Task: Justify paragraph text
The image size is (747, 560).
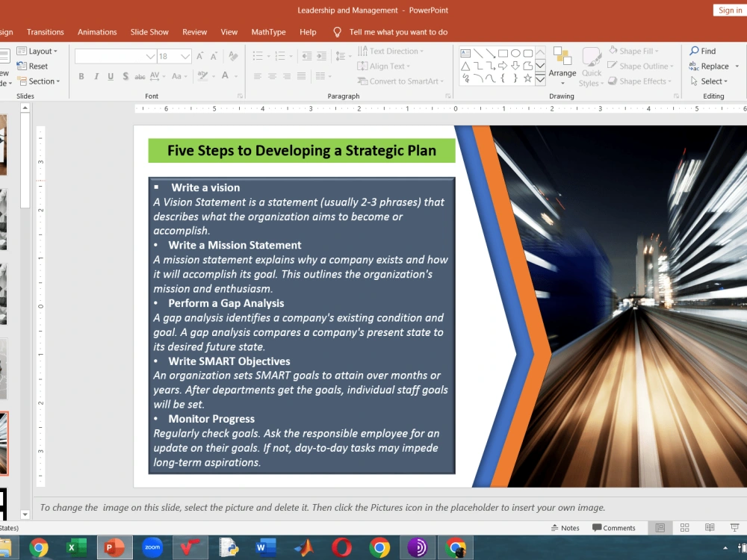Action: pos(302,76)
